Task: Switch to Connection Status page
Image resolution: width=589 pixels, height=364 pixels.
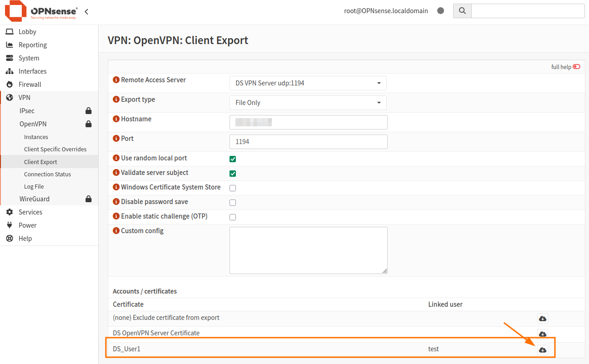Action: 47,174
